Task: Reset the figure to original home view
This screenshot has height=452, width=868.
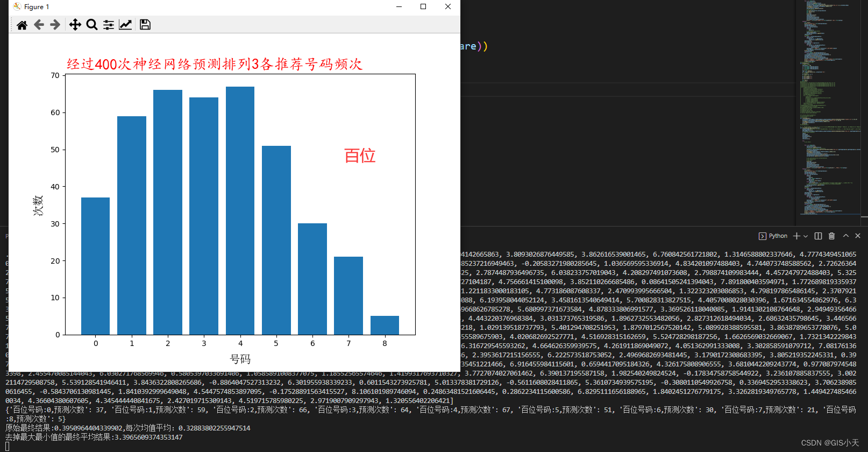Action: point(22,25)
